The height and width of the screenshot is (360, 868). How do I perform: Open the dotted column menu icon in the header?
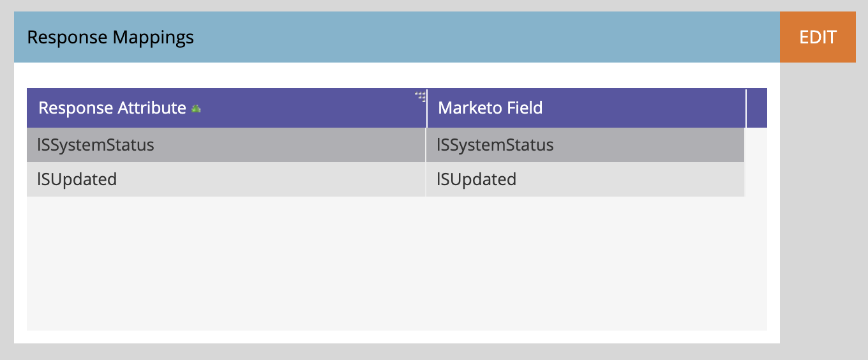[x=421, y=96]
